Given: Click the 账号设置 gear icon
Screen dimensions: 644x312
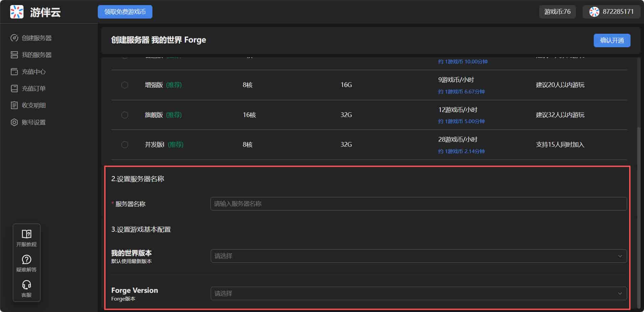Looking at the screenshot, I should pyautogui.click(x=14, y=122).
